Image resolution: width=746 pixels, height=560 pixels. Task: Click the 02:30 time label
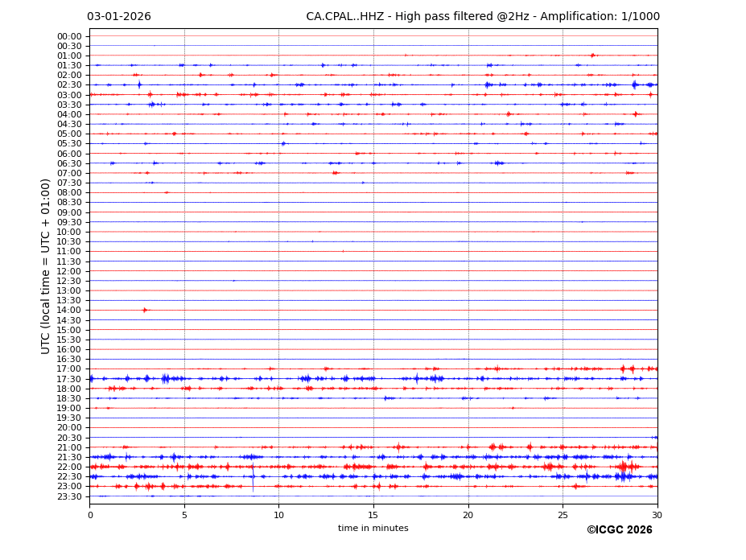68,85
